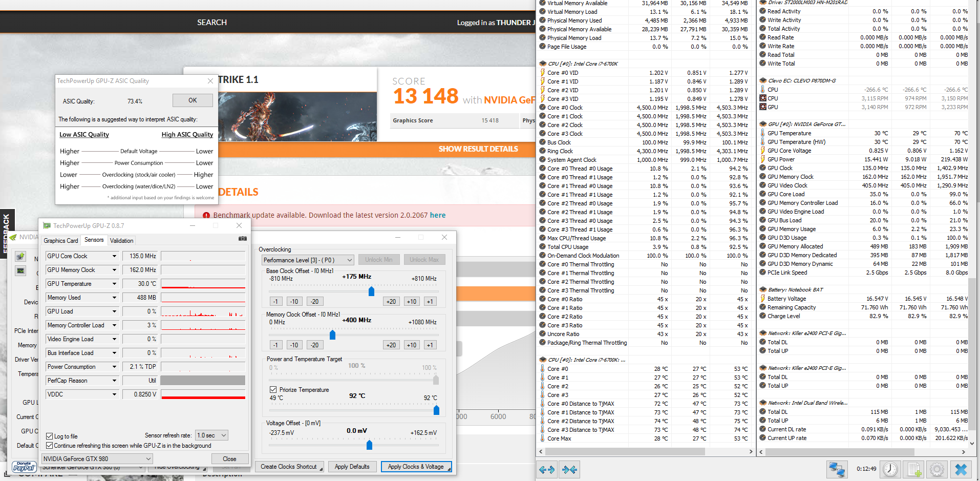Click icon beside Clevo EC header
Screen dimensions: 980x481
(x=763, y=81)
